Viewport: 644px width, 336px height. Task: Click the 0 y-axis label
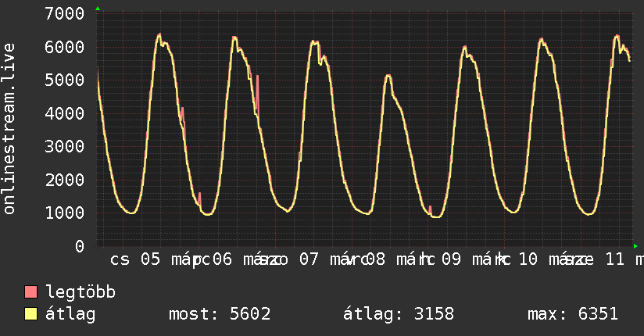(78, 246)
